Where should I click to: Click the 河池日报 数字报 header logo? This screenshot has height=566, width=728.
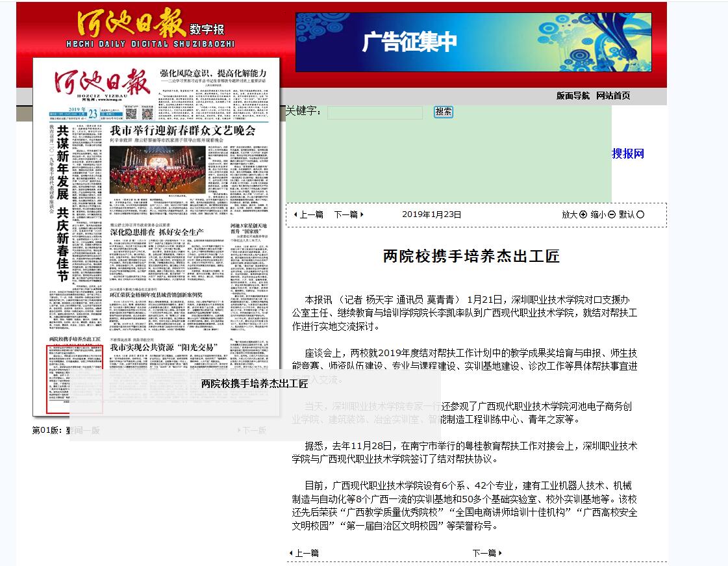click(151, 30)
